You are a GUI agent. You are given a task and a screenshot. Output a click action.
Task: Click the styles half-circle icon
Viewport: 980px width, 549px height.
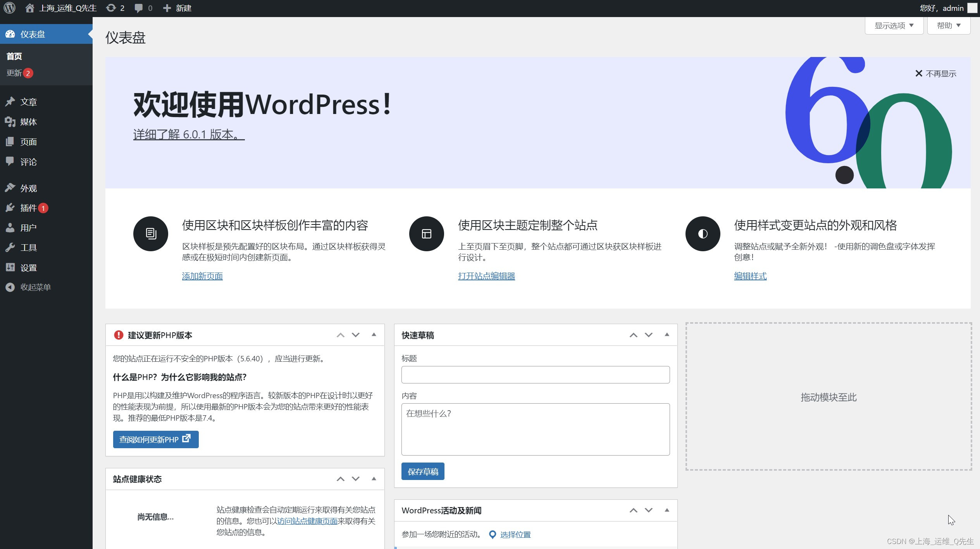coord(703,234)
